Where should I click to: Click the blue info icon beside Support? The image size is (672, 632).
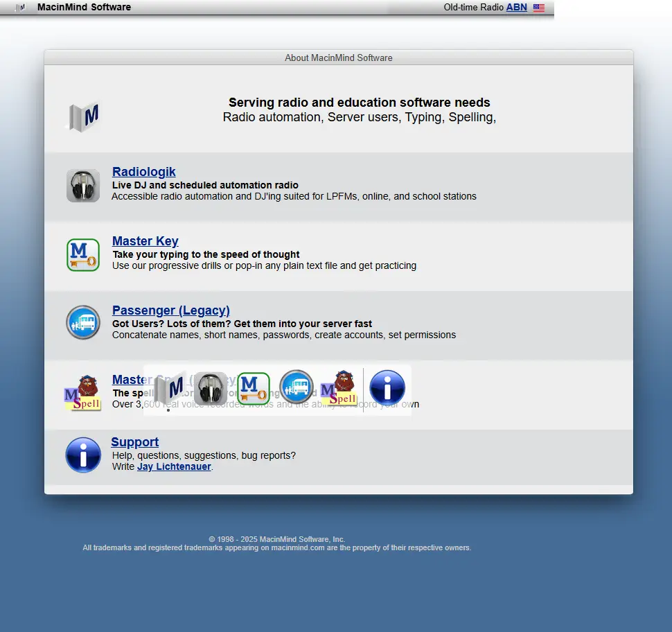(x=83, y=455)
